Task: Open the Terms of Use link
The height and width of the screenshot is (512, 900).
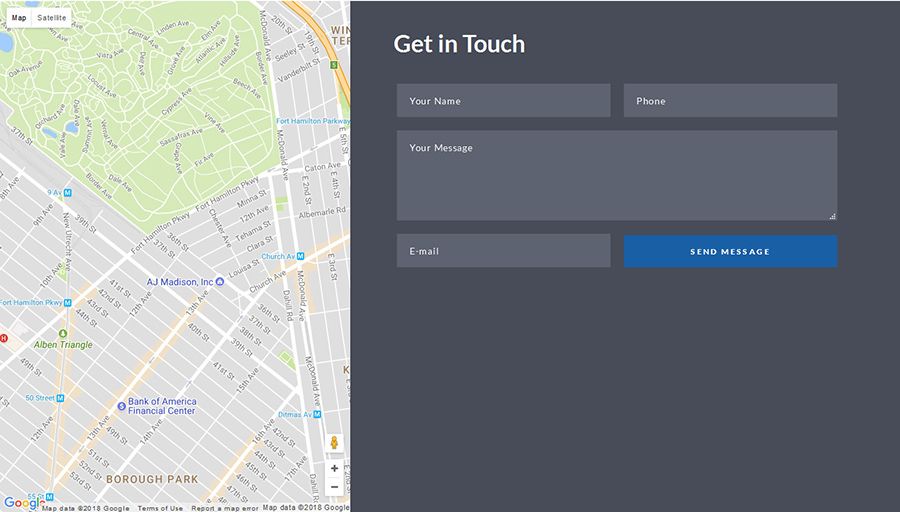Action: point(160,508)
